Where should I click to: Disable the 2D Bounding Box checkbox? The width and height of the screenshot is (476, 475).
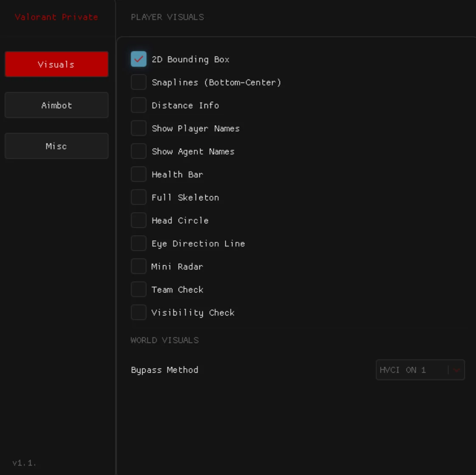point(138,59)
